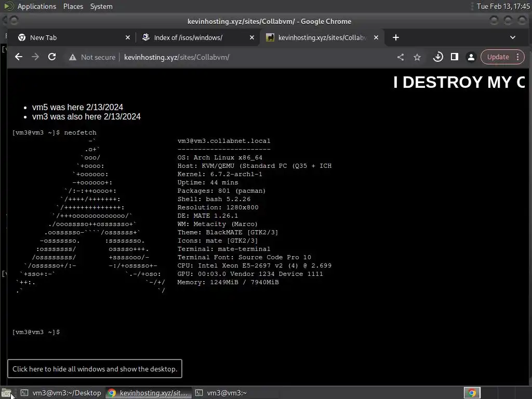Click the clock showing Tue Feb 13
The height and width of the screenshot is (399, 532).
(x=503, y=6)
